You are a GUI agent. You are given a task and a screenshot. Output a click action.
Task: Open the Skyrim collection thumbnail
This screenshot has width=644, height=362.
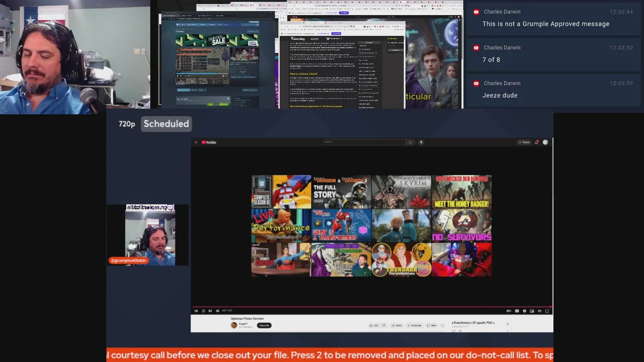401,192
